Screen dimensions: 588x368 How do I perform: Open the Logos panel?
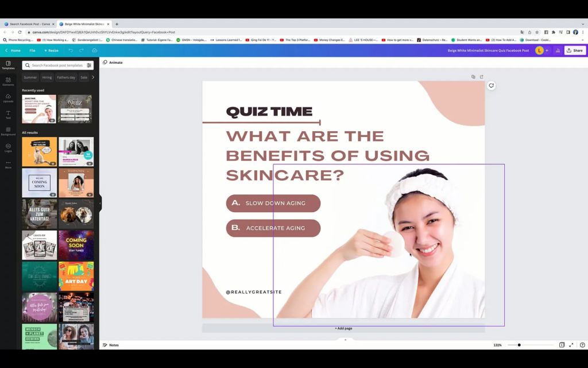click(x=8, y=148)
